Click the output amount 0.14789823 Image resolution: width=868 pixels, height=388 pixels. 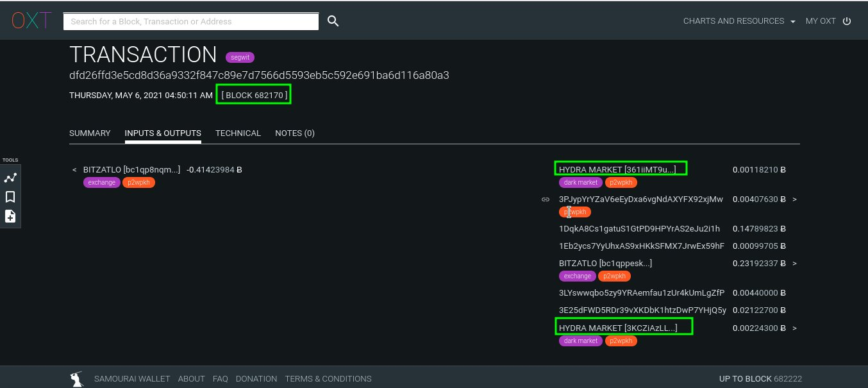point(759,229)
